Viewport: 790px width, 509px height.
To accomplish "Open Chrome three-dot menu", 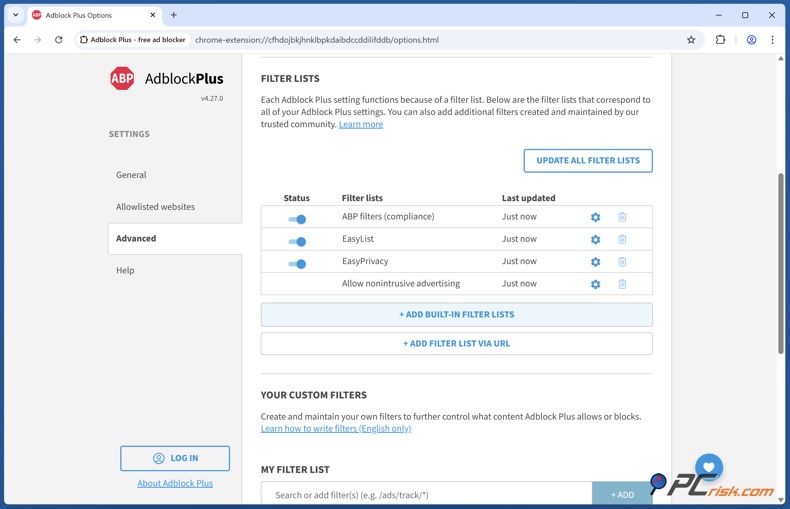I will tap(772, 40).
